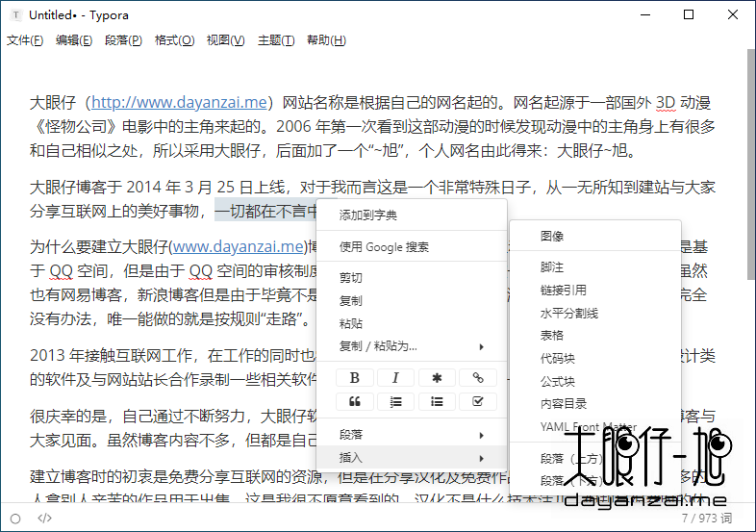Screen dimensions: 756x532
Task: Click the vertical scrollbar thumb
Action: tap(750, 164)
